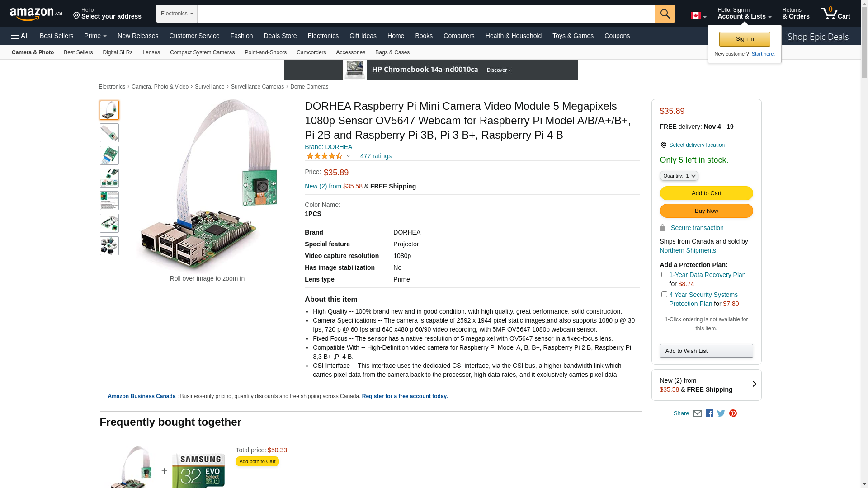The width and height of the screenshot is (868, 488).
Task: Share via Facebook icon
Action: tap(709, 413)
